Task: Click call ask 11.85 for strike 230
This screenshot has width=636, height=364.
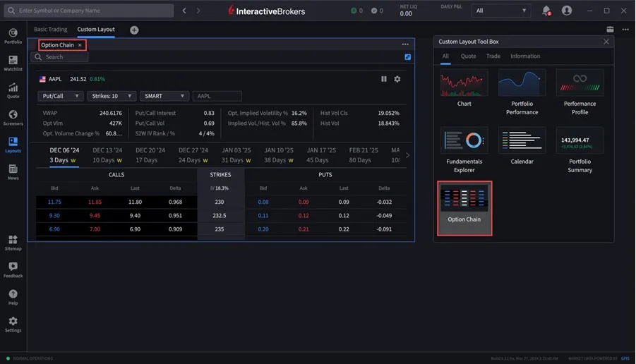Action: (x=95, y=202)
